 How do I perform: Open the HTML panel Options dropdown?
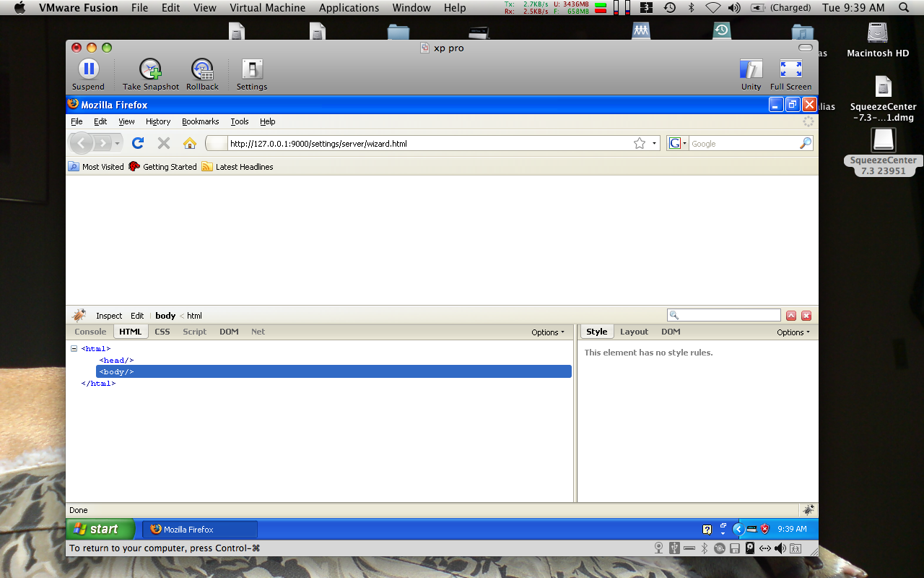pos(548,332)
